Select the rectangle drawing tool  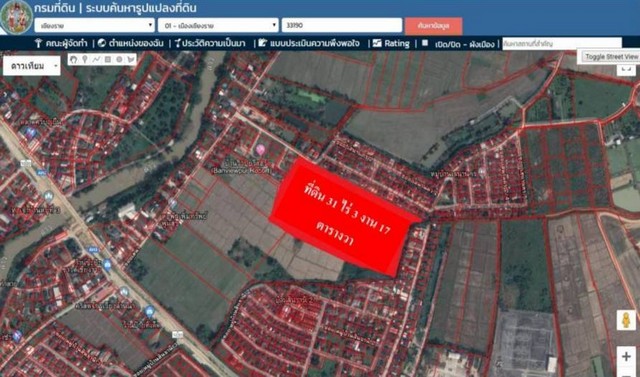point(108,60)
